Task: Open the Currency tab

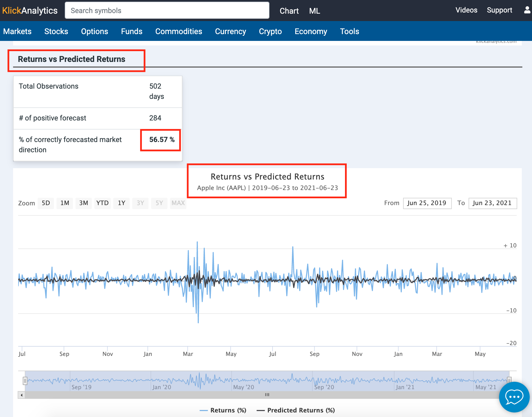Action: pos(230,31)
